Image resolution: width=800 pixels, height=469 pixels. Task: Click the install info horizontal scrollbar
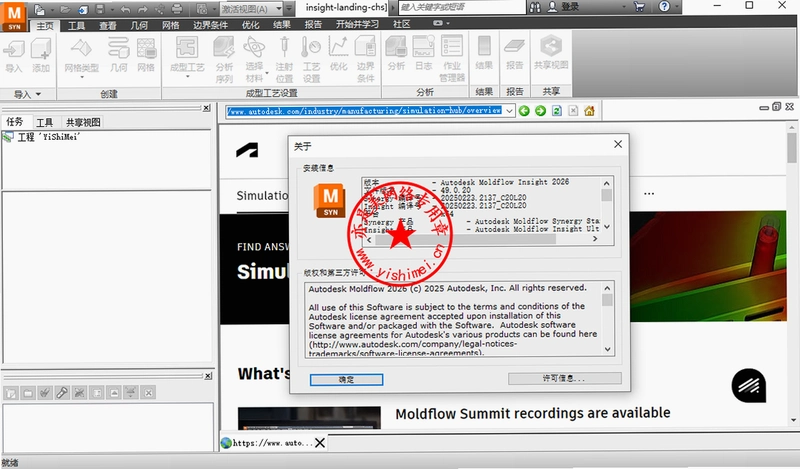[x=482, y=239]
